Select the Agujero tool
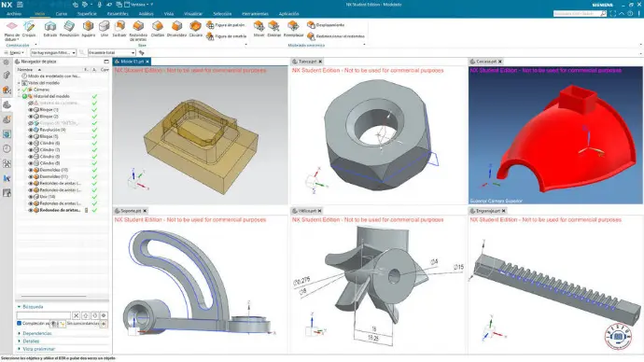This screenshot has width=644, height=362. point(89,29)
